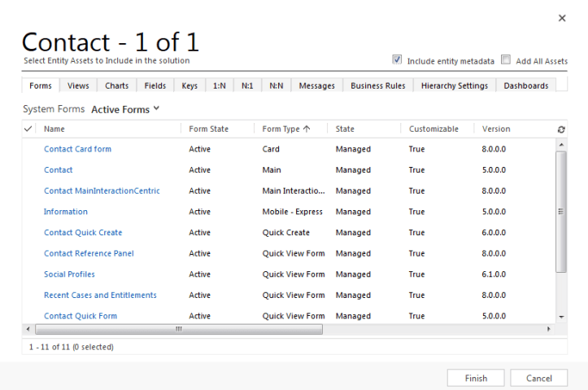Viewport: 588px width, 390px height.
Task: Uncheck Include entity metadata checkbox
Action: (397, 60)
